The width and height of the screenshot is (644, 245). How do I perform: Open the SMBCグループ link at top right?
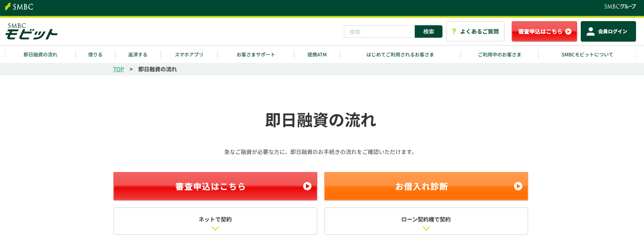click(620, 7)
